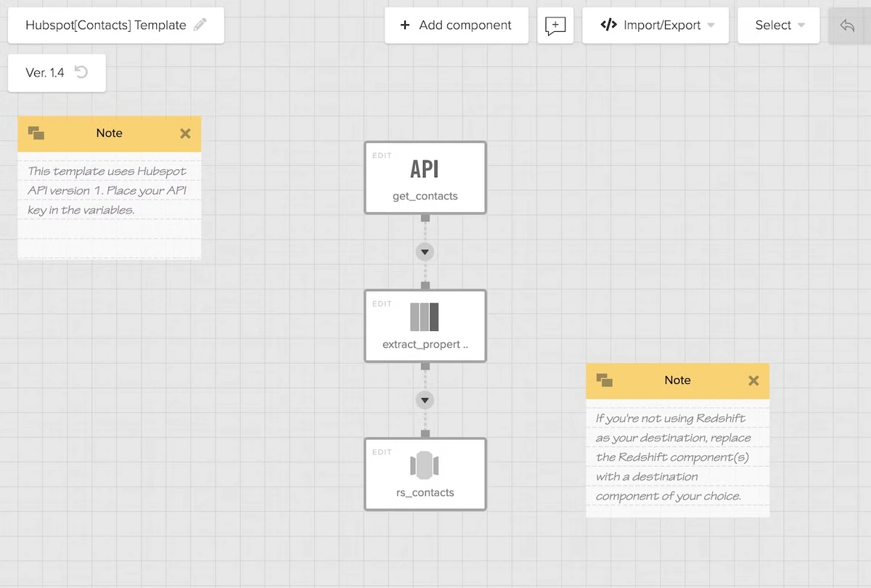Click the Add component button
Screen dimensions: 871x588
pyautogui.click(x=457, y=25)
